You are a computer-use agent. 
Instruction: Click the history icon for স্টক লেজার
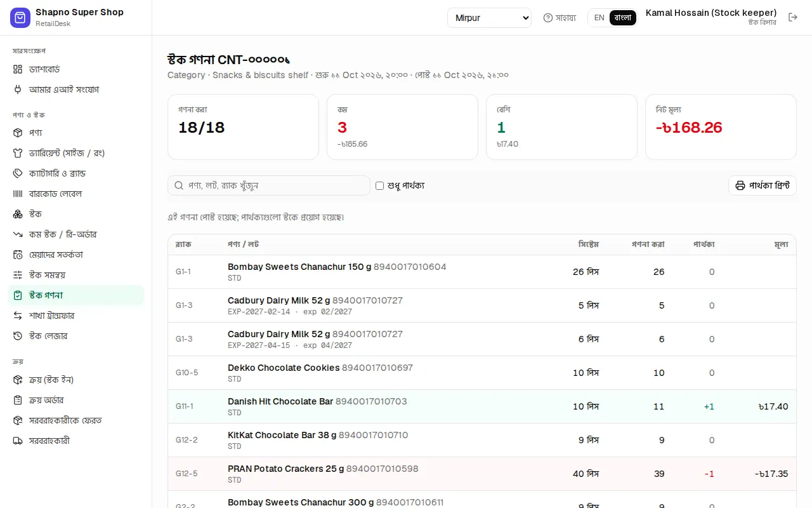click(18, 336)
